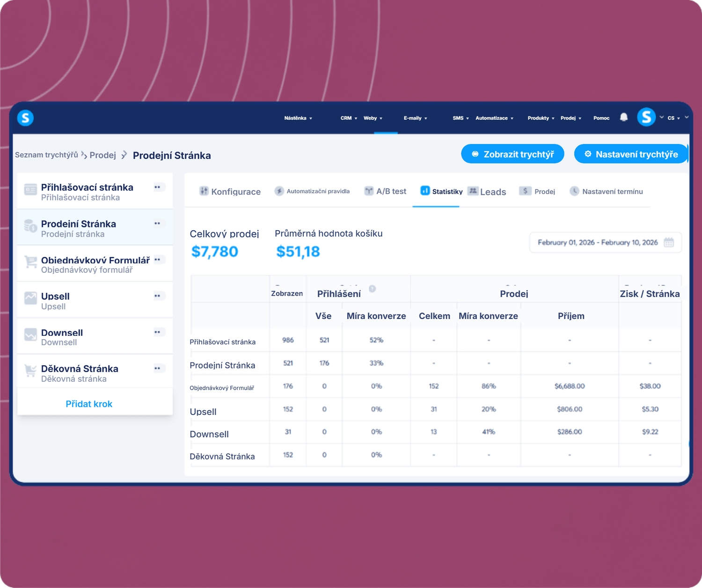Open the Nastavení termínu tab

tap(606, 191)
